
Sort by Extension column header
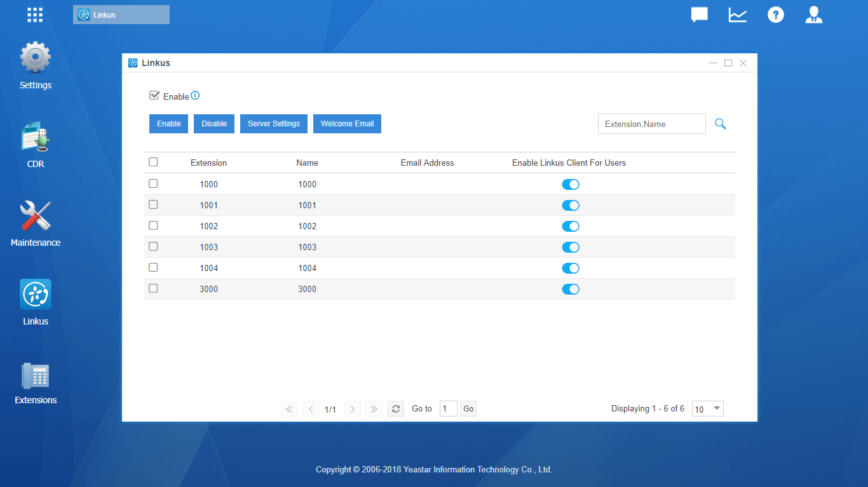coord(208,163)
